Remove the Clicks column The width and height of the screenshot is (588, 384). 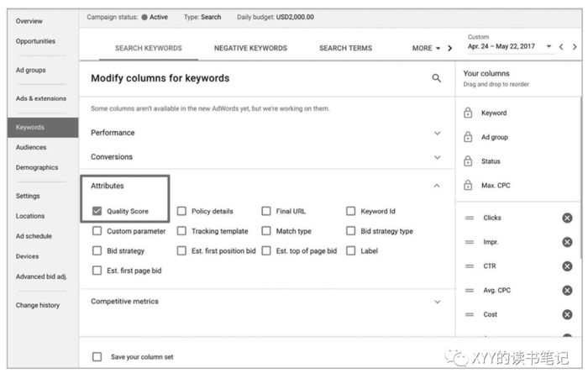567,218
